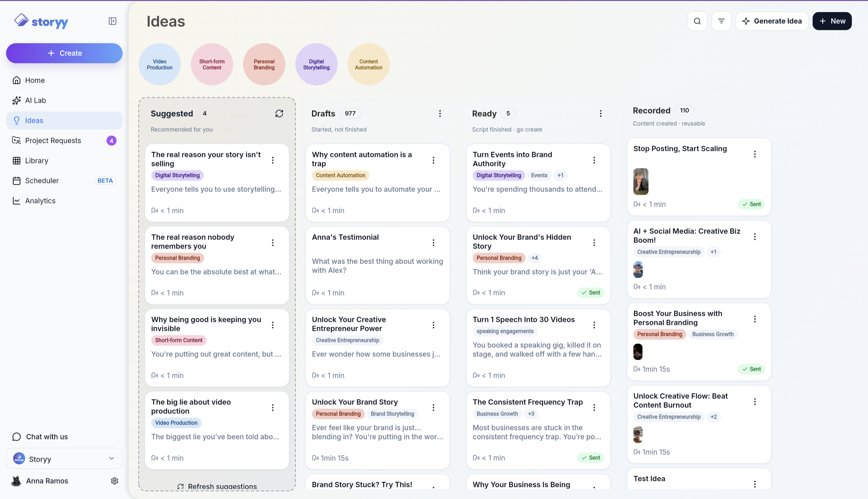Open Library in sidebar
The width and height of the screenshot is (868, 499).
pyautogui.click(x=64, y=161)
